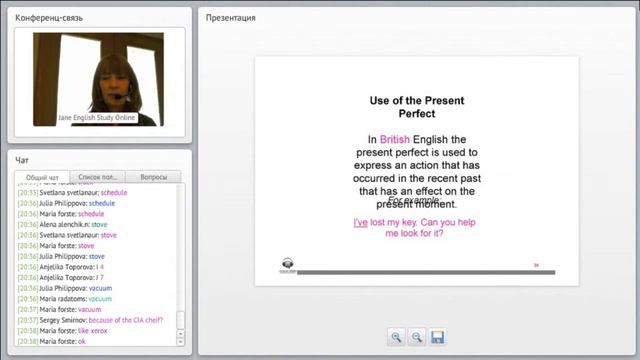Zoom in on the presentation slide

396,337
